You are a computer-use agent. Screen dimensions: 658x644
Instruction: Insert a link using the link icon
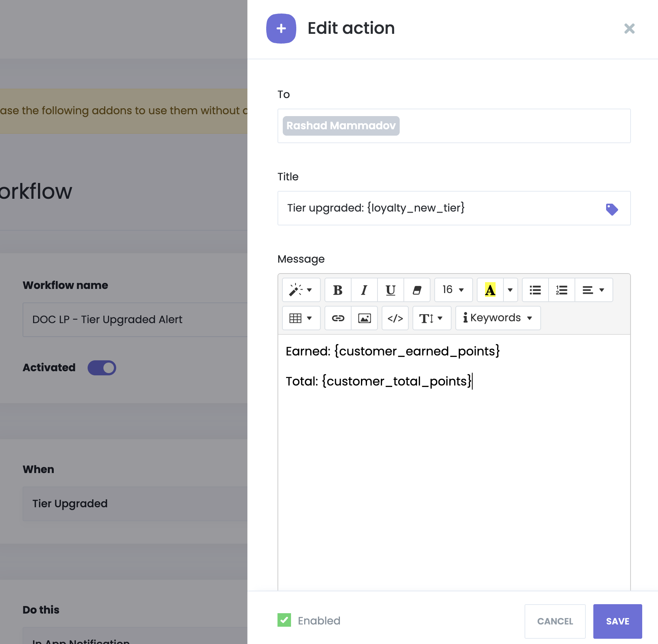[x=338, y=318]
